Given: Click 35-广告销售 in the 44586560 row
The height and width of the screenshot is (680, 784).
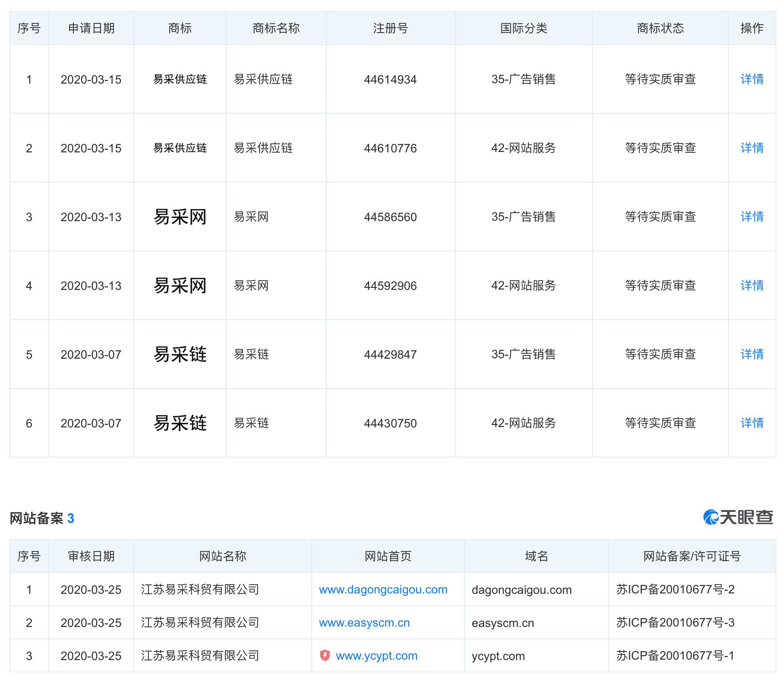Looking at the screenshot, I should [524, 217].
